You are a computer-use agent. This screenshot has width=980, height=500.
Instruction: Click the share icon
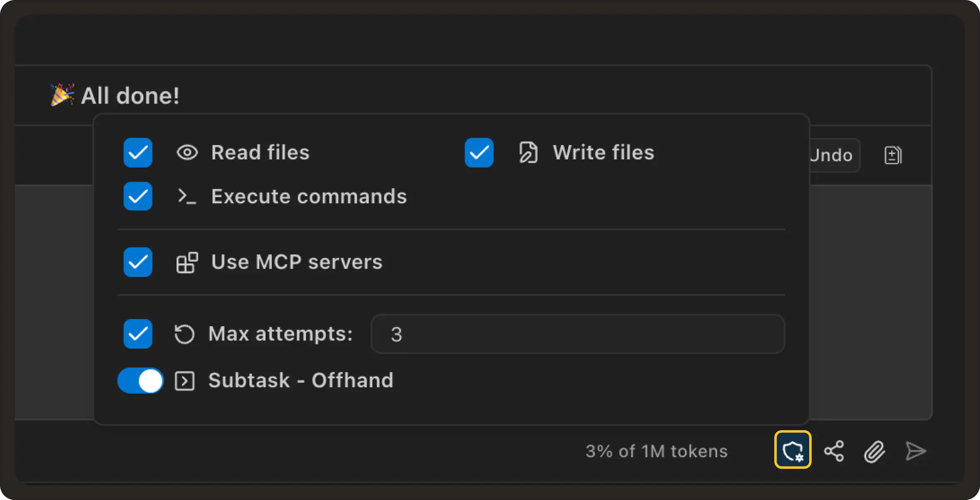pos(834,450)
